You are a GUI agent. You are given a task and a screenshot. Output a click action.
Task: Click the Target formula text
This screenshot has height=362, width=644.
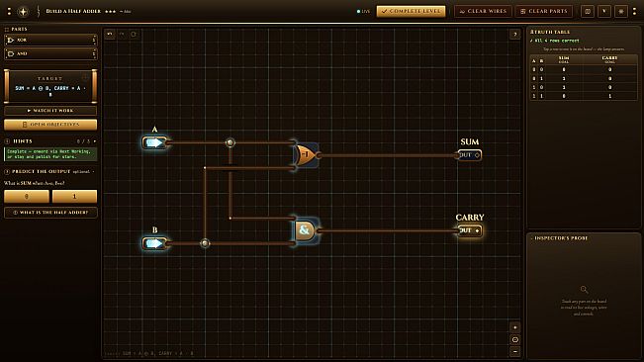point(50,91)
